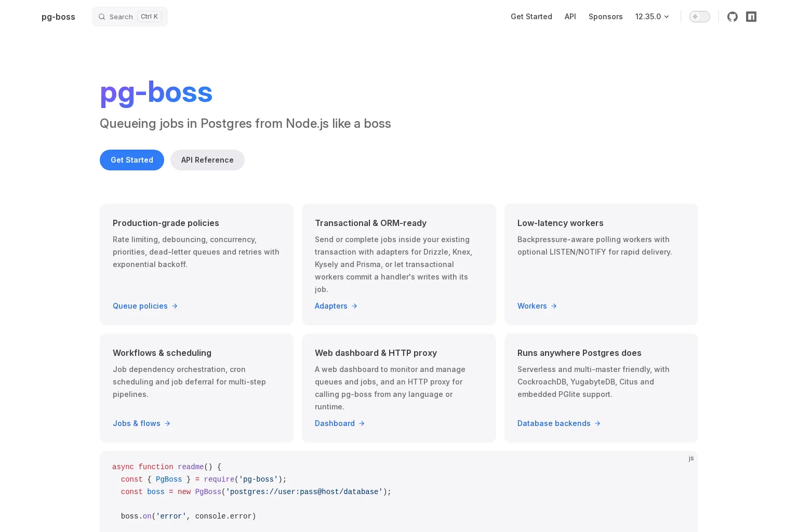This screenshot has width=798, height=532.
Task: Open the Get Started nav item
Action: [531, 17]
